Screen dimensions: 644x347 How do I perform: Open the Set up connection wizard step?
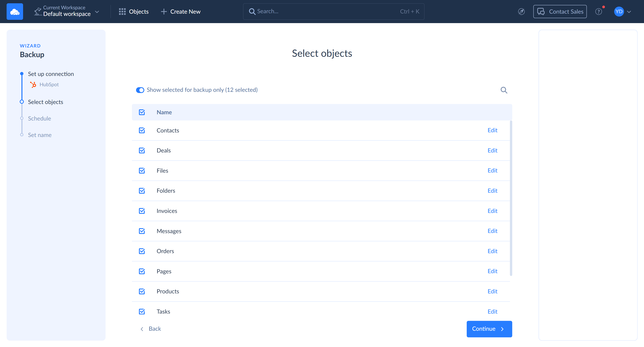tap(51, 74)
